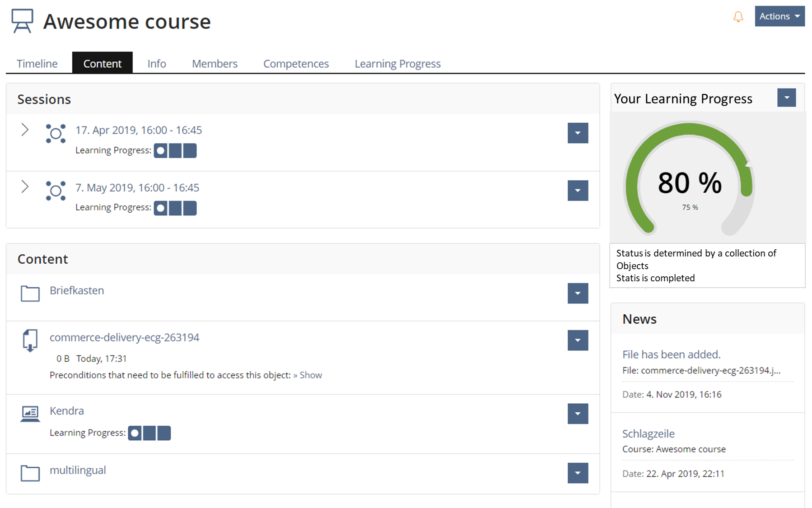Expand the 7. May 2019 session
This screenshot has width=812, height=508.
25,187
